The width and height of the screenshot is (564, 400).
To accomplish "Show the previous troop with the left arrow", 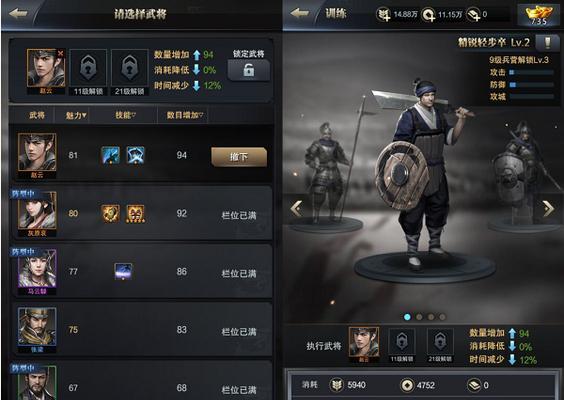I will [297, 208].
